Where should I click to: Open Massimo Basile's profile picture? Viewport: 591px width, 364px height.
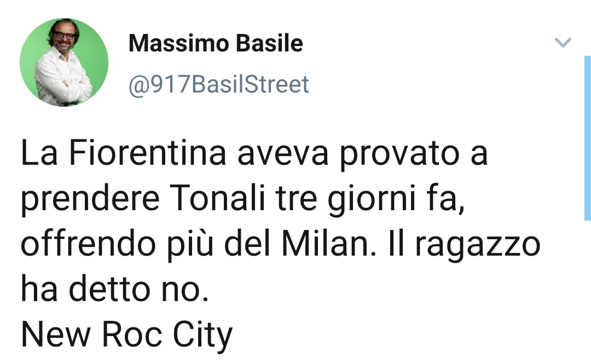(x=64, y=62)
